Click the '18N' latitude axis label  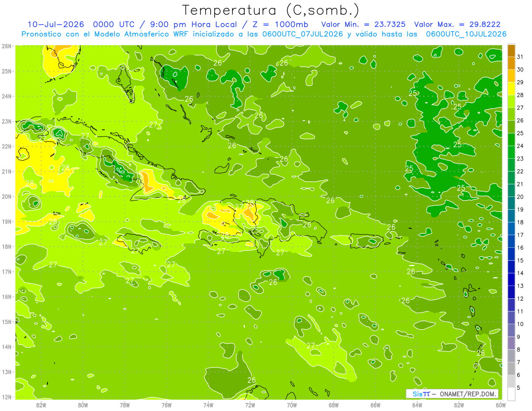tap(7, 247)
